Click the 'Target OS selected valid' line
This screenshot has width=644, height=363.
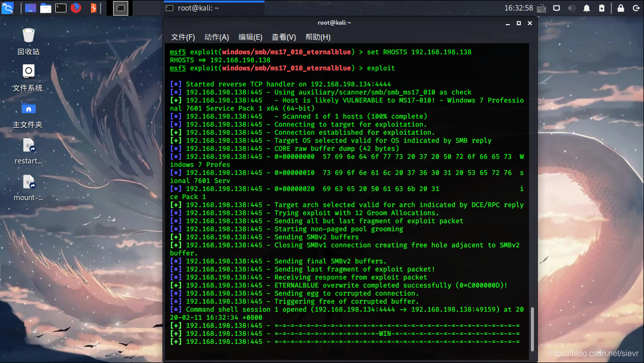point(331,141)
